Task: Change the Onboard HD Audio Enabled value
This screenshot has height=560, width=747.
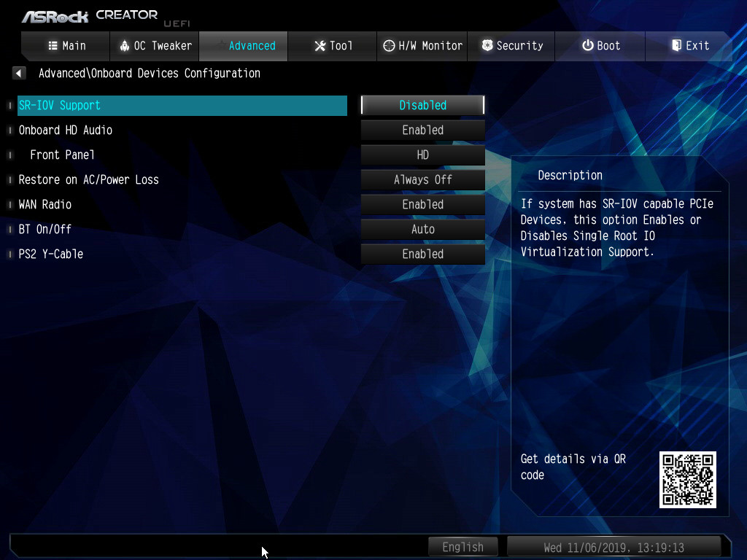Action: pos(422,130)
